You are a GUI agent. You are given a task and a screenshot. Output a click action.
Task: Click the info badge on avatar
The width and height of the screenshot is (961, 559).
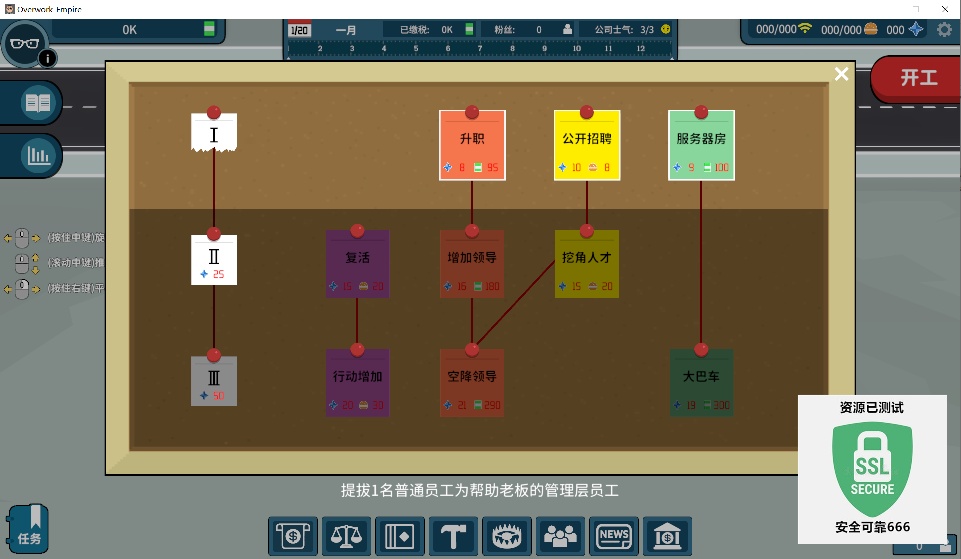[x=47, y=58]
